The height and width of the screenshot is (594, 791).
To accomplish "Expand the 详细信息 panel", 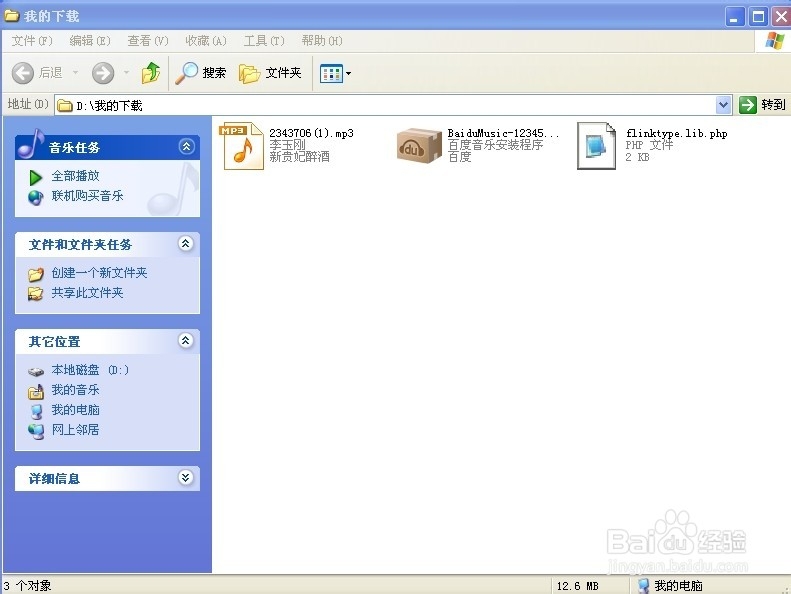I will [x=186, y=477].
